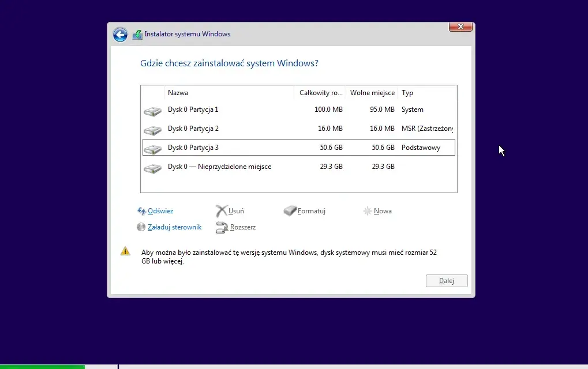
Task: Select row Dysk 0 Partycja 3
Action: pos(299,147)
